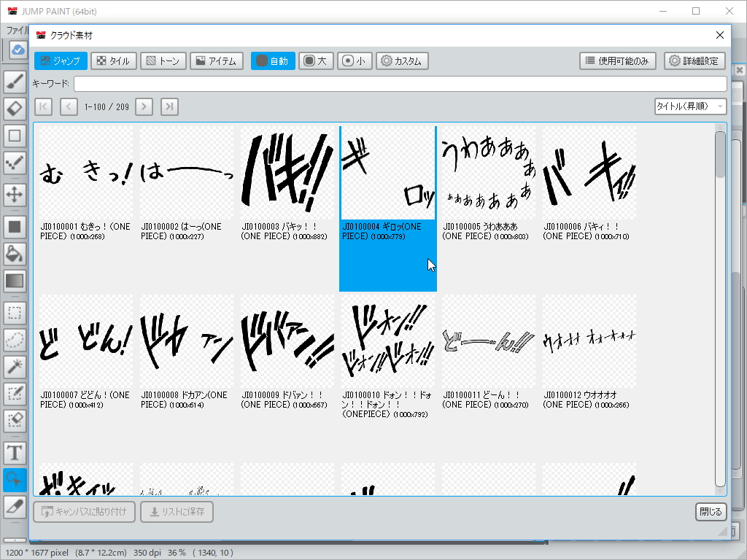Select the highlighted Operation tool
The width and height of the screenshot is (747, 560).
[15, 480]
